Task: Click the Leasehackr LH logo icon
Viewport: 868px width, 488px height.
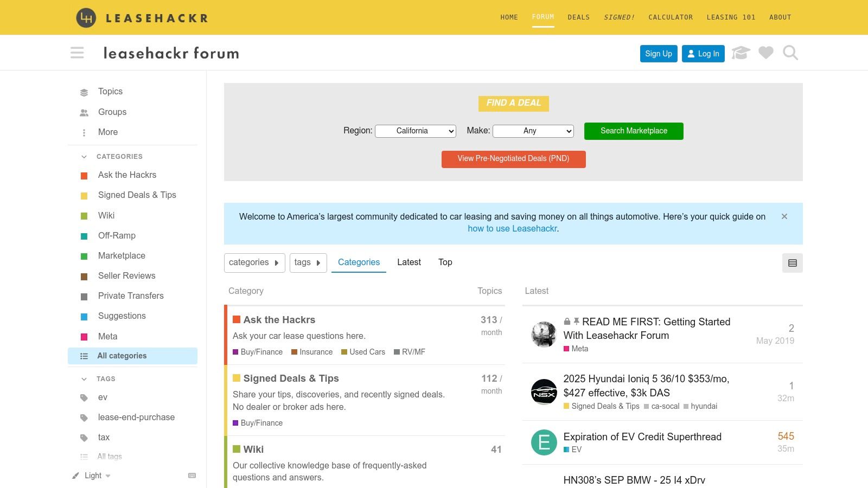Action: pyautogui.click(x=86, y=18)
